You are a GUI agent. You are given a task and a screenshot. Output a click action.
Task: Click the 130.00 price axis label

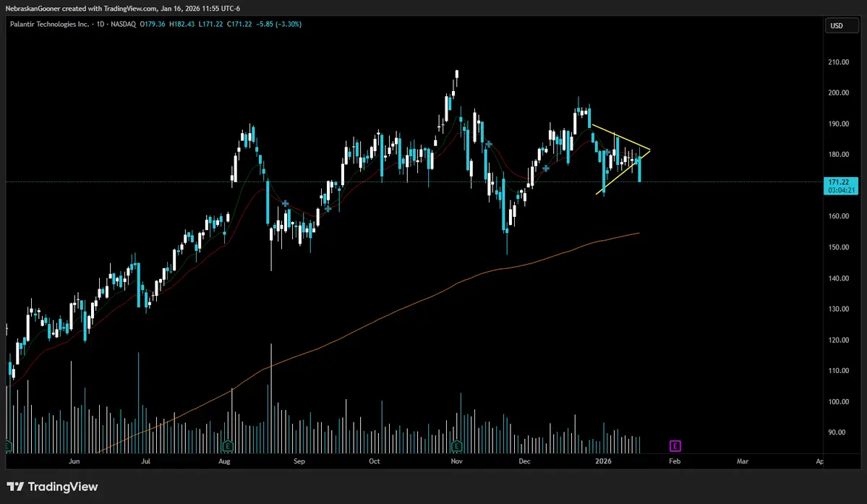838,309
